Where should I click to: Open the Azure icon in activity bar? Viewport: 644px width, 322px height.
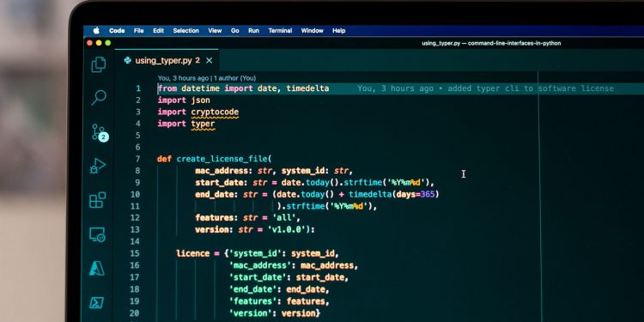pos(97,269)
